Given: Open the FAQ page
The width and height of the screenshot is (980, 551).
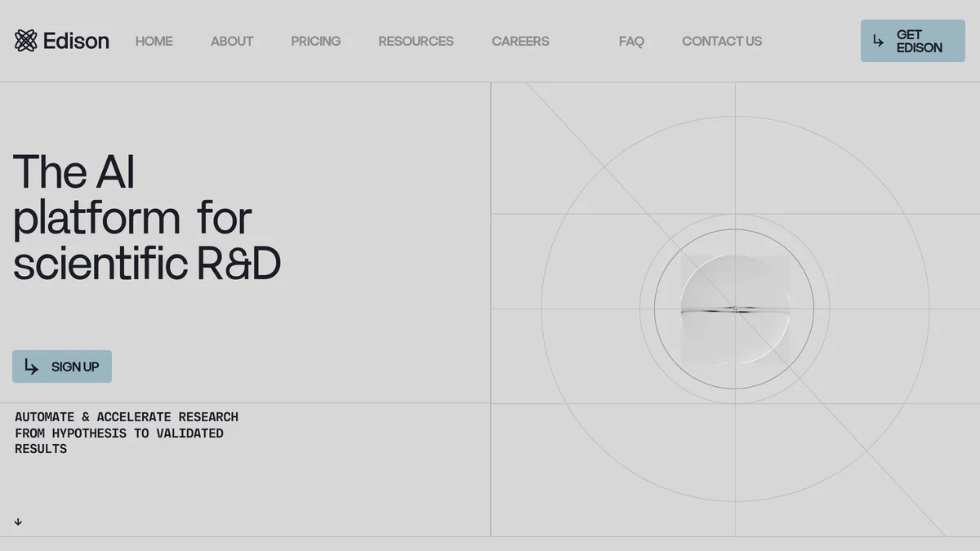Looking at the screenshot, I should [631, 41].
